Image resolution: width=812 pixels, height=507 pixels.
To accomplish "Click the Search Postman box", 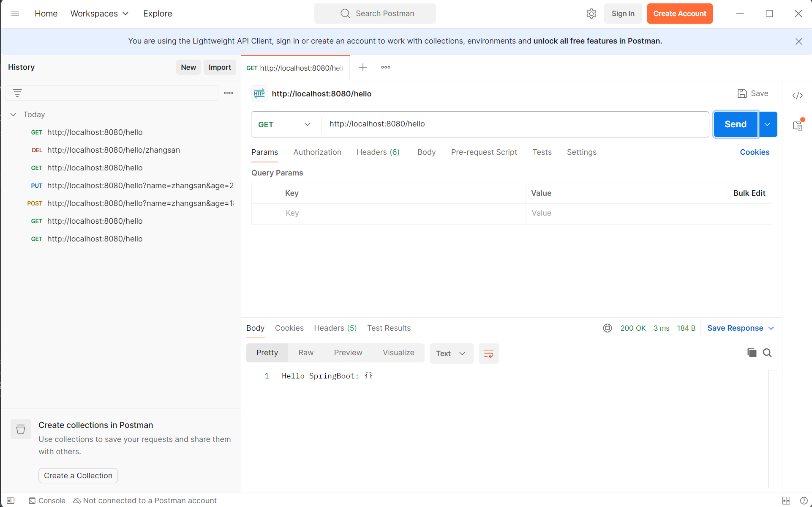I will pyautogui.click(x=375, y=14).
